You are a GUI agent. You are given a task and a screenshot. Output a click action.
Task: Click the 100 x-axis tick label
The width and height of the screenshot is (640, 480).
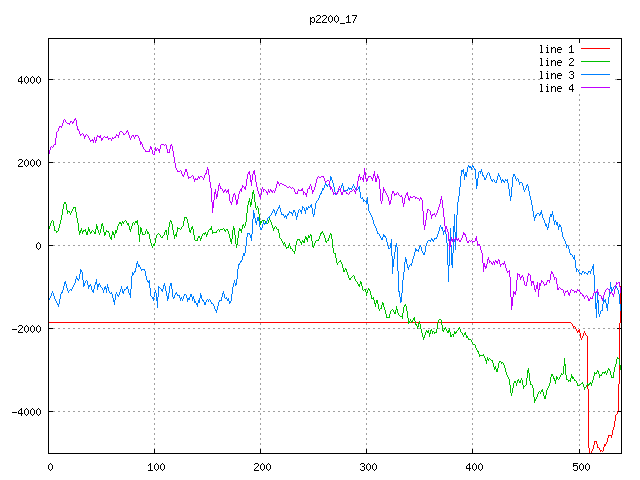tap(155, 466)
